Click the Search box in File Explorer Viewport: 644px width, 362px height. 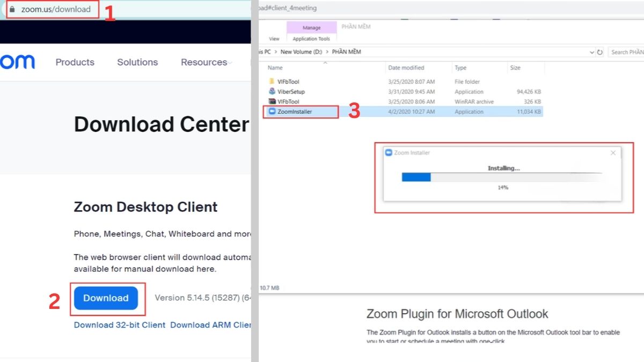627,52
